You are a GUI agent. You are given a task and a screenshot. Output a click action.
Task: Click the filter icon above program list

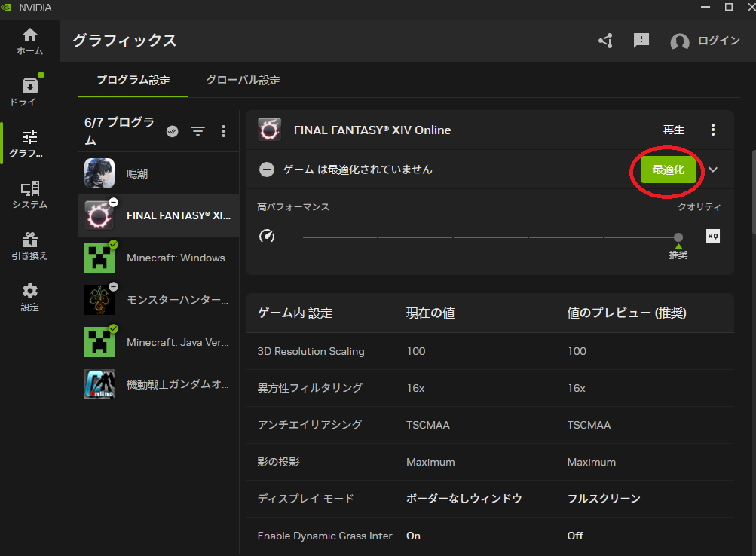pos(197,131)
